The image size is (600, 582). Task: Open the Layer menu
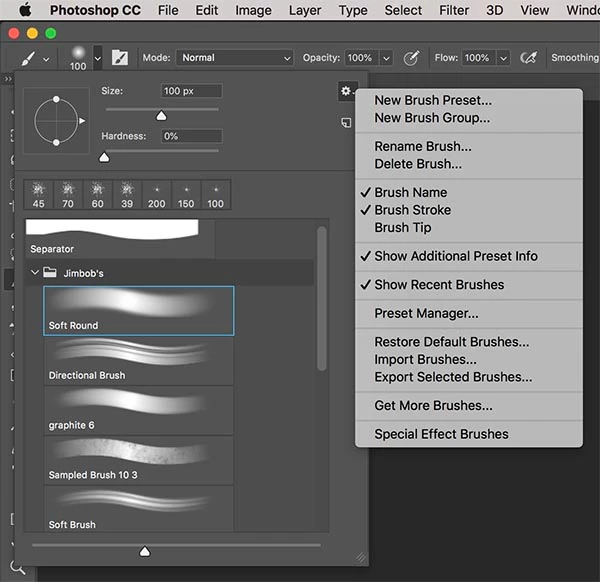305,10
